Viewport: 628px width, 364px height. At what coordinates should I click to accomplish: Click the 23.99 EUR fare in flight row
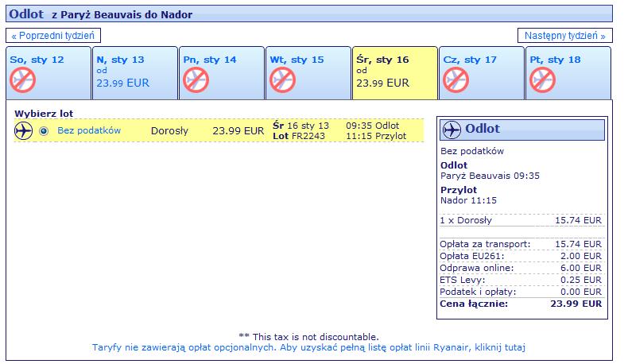pyautogui.click(x=238, y=131)
